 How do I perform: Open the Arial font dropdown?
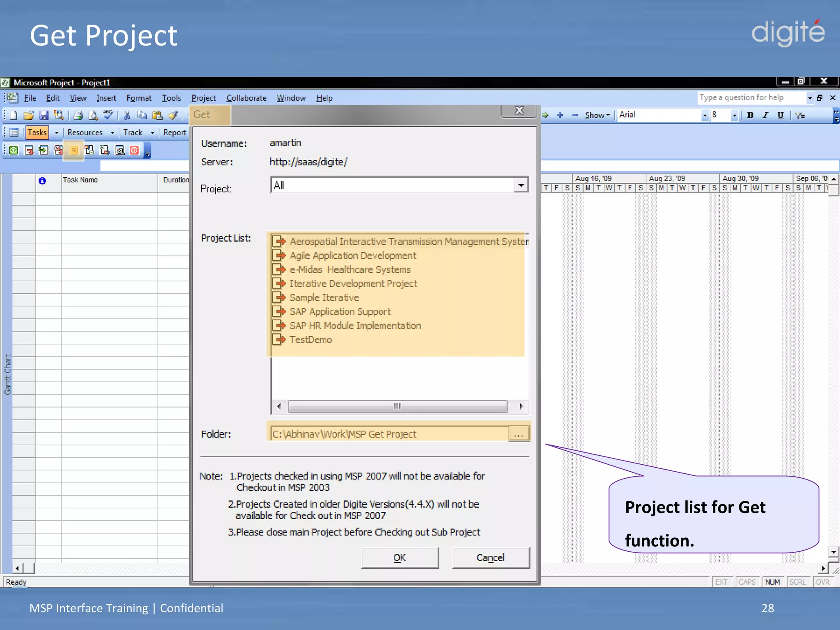tap(705, 115)
